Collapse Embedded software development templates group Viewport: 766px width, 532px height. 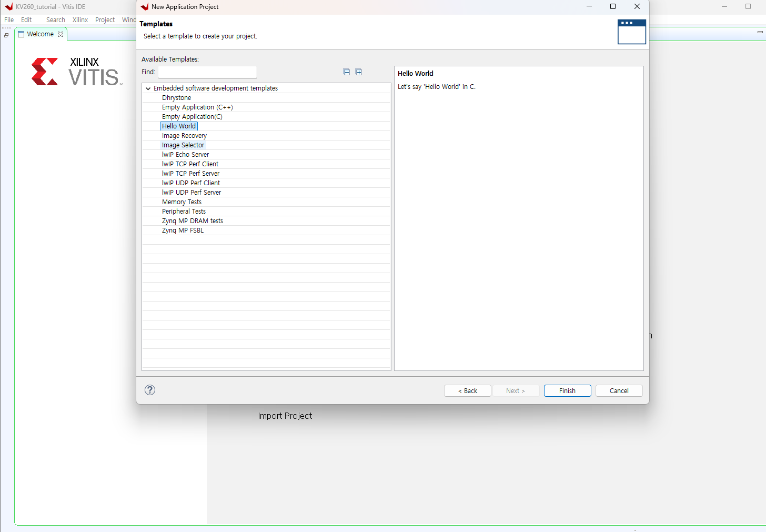(148, 88)
